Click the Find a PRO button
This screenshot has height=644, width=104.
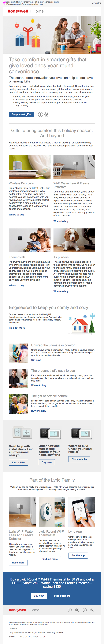[x=18, y=462]
